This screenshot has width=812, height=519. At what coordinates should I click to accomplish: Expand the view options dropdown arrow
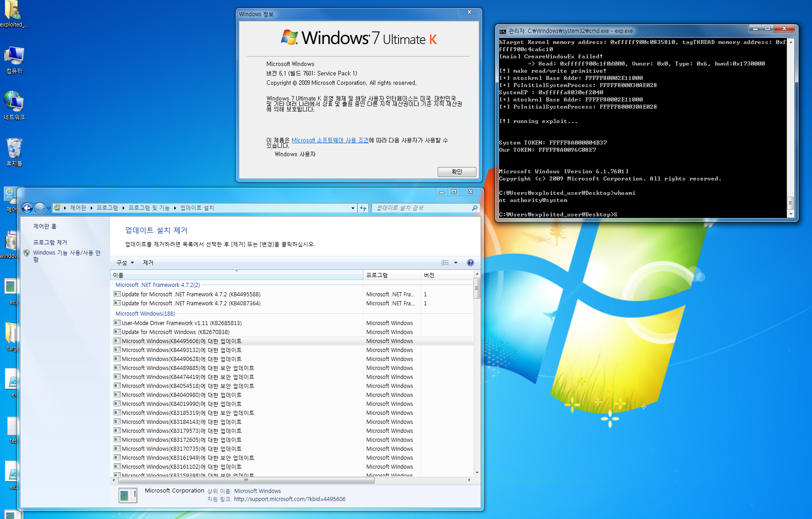pos(456,263)
